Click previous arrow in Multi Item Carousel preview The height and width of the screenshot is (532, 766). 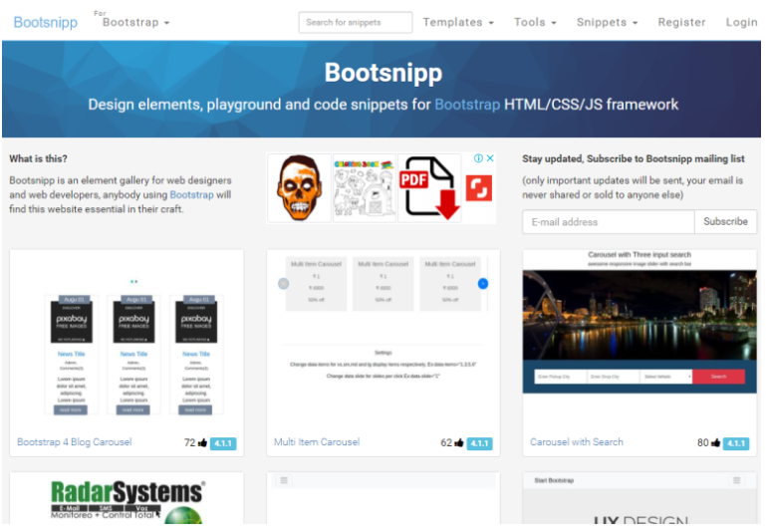283,284
